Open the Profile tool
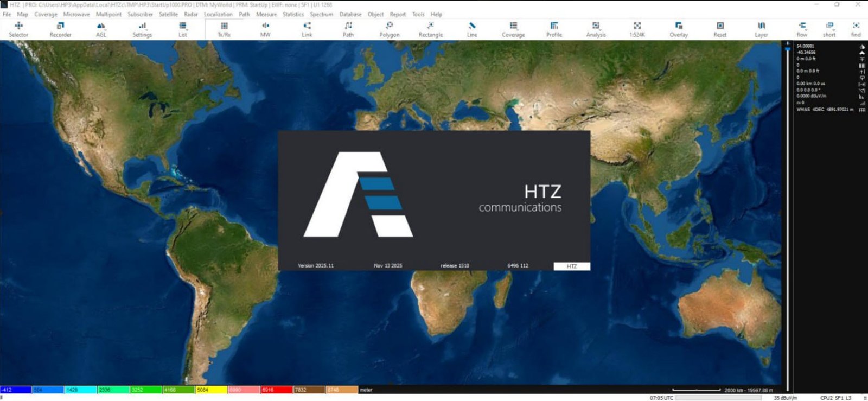 coord(554,29)
